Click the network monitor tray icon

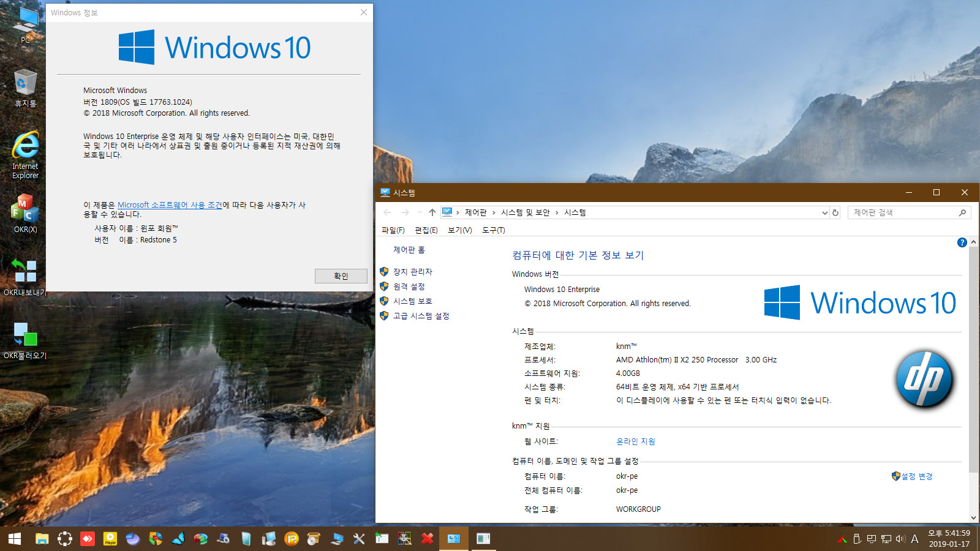point(886,539)
